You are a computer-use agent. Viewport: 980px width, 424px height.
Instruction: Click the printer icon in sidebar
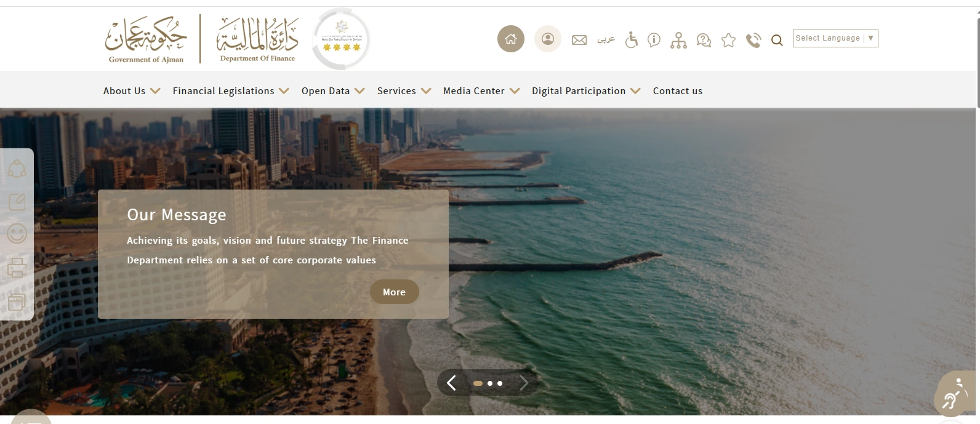pos(17,268)
